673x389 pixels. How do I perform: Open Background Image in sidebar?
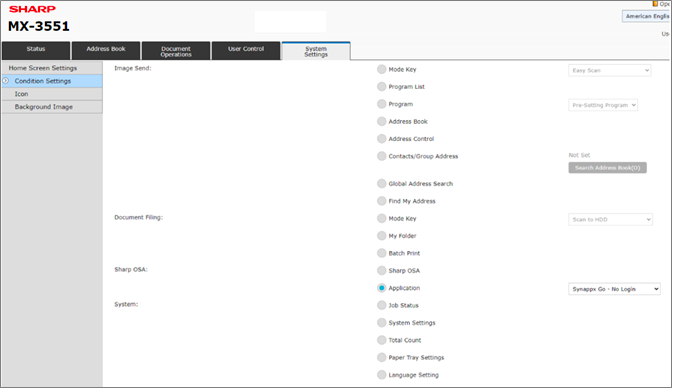pyautogui.click(x=52, y=106)
